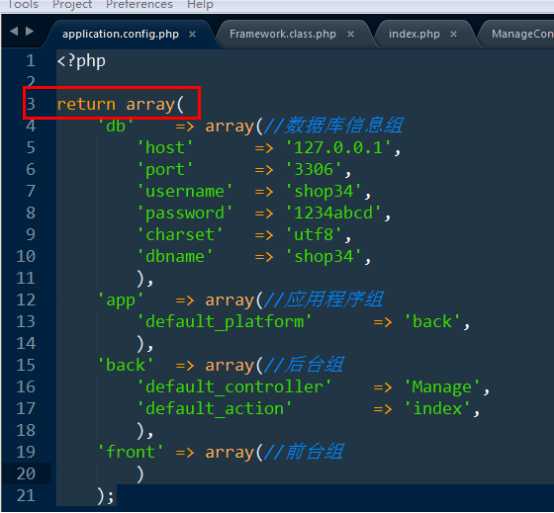Viewport: 554px width, 513px height.
Task: Go to next tab with right arrow
Action: tap(29, 31)
